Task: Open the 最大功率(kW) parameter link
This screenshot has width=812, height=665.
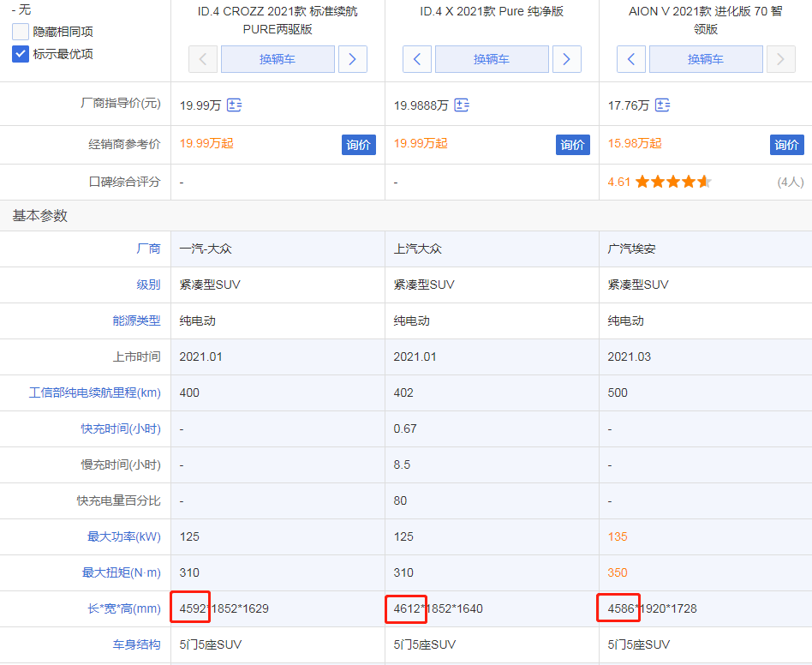Action: coord(124,536)
